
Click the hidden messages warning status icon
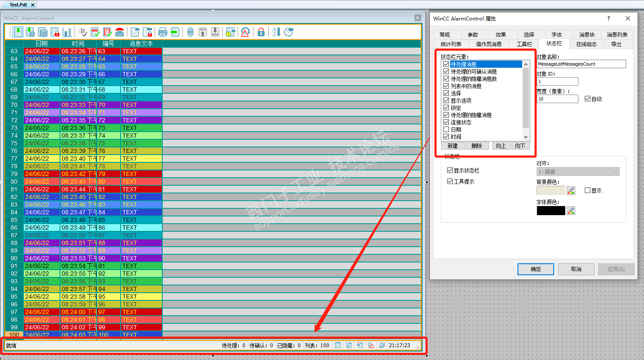click(x=371, y=345)
